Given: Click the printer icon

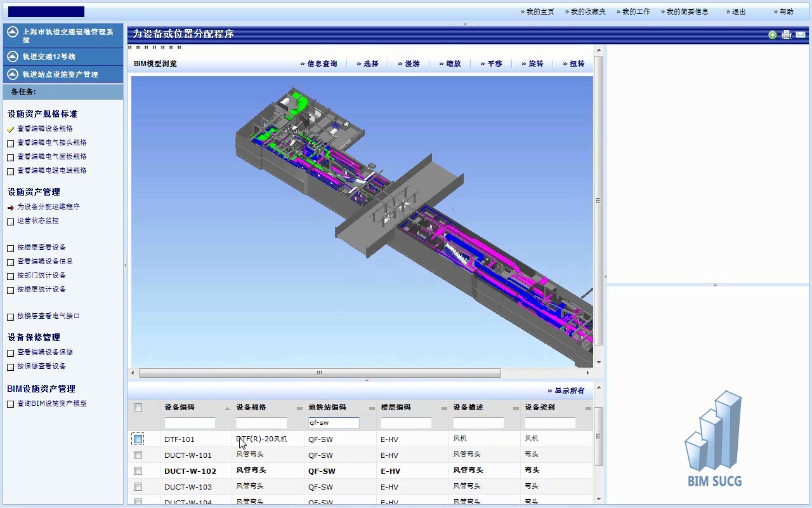Looking at the screenshot, I should click(787, 35).
